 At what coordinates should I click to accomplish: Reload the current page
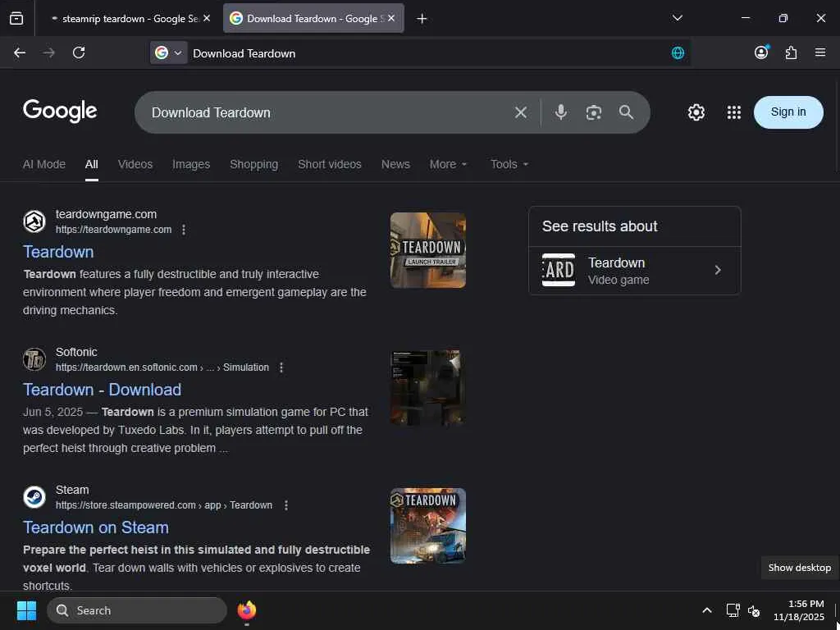point(79,52)
